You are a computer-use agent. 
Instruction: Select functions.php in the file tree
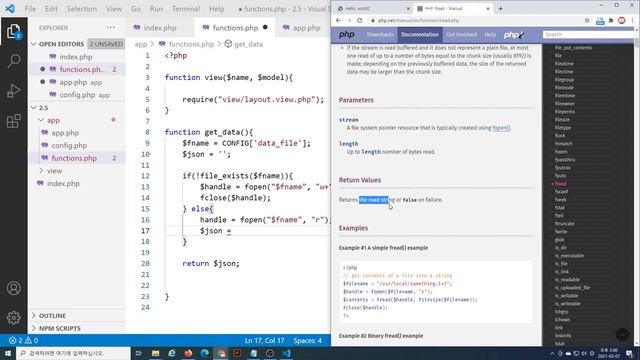click(74, 158)
